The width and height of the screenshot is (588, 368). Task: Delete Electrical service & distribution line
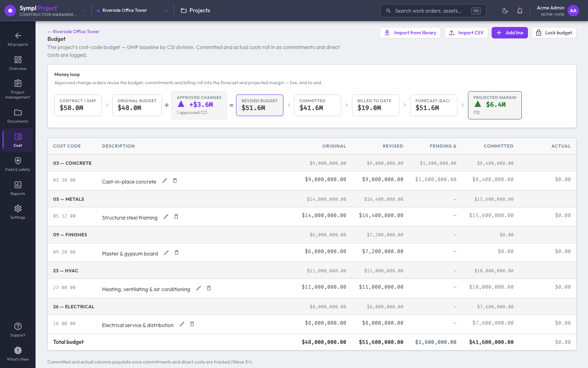coord(192,324)
